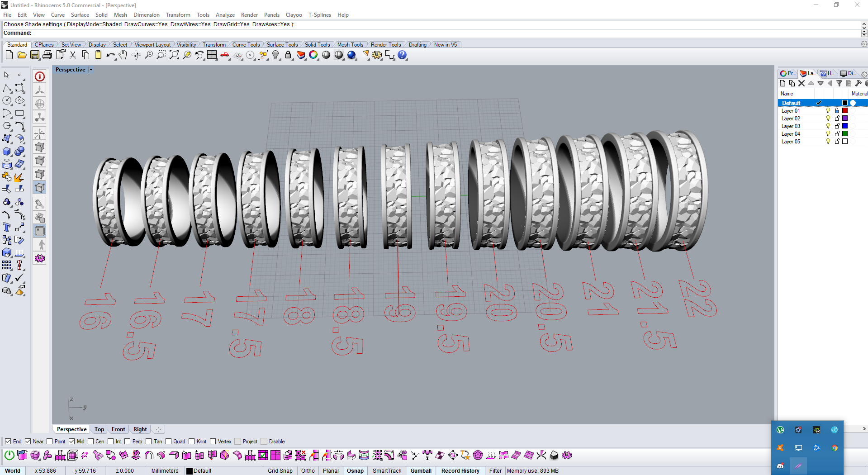Image resolution: width=868 pixels, height=475 pixels.
Task: Click the Zoom Extents magnifier icon
Action: coord(174,55)
